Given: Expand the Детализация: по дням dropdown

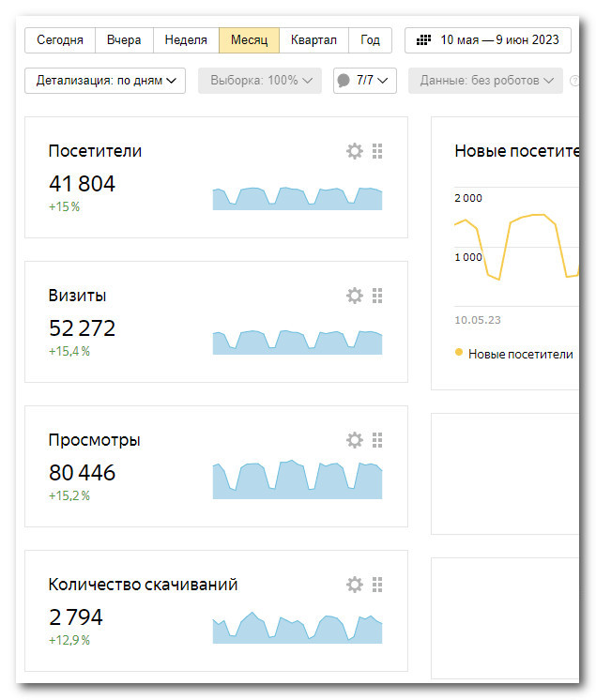Looking at the screenshot, I should (105, 81).
